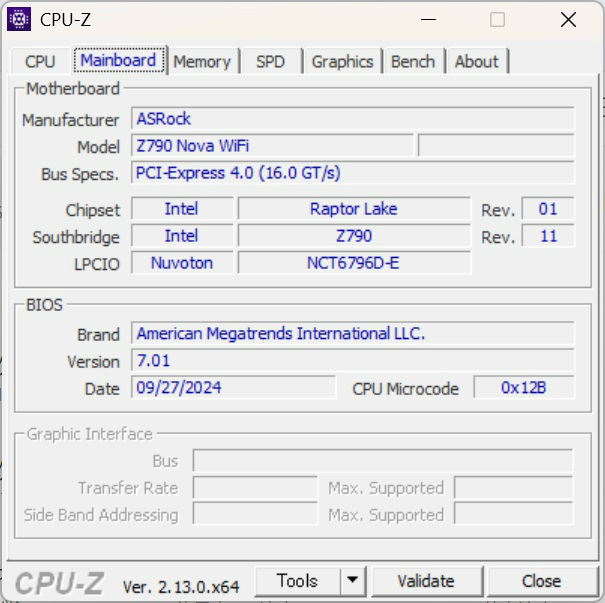Click the American Megatrends BIOS brand field
The height and width of the screenshot is (603, 605).
click(353, 333)
